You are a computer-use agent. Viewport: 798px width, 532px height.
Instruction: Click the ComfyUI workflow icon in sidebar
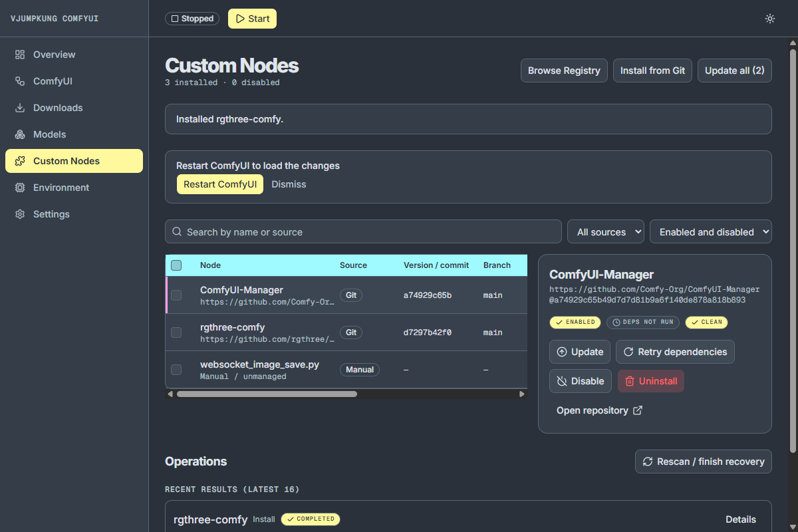point(20,81)
